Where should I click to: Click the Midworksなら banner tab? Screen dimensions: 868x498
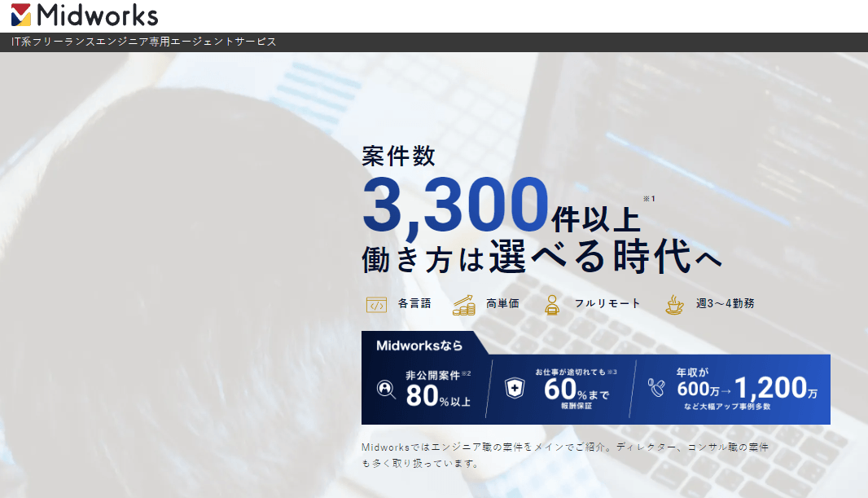(419, 346)
